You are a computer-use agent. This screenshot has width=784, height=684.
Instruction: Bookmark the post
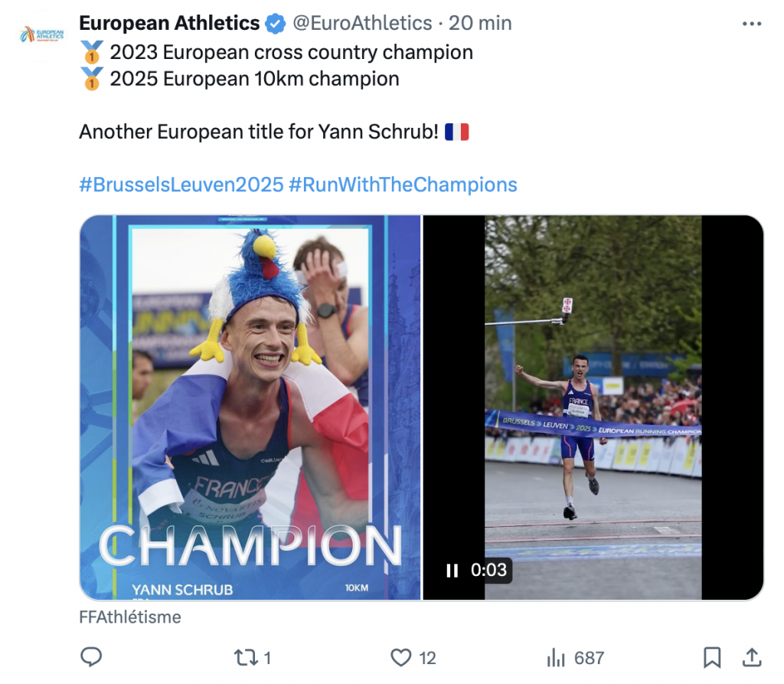click(713, 657)
